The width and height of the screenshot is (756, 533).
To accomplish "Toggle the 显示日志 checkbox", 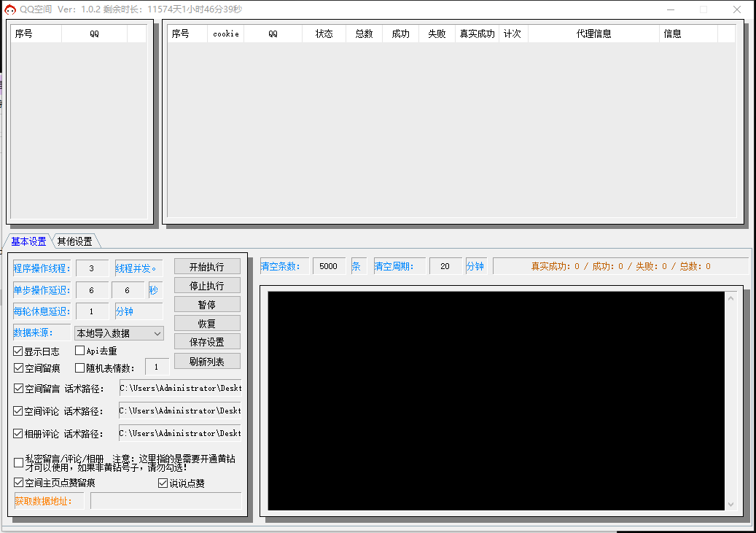I will point(18,351).
